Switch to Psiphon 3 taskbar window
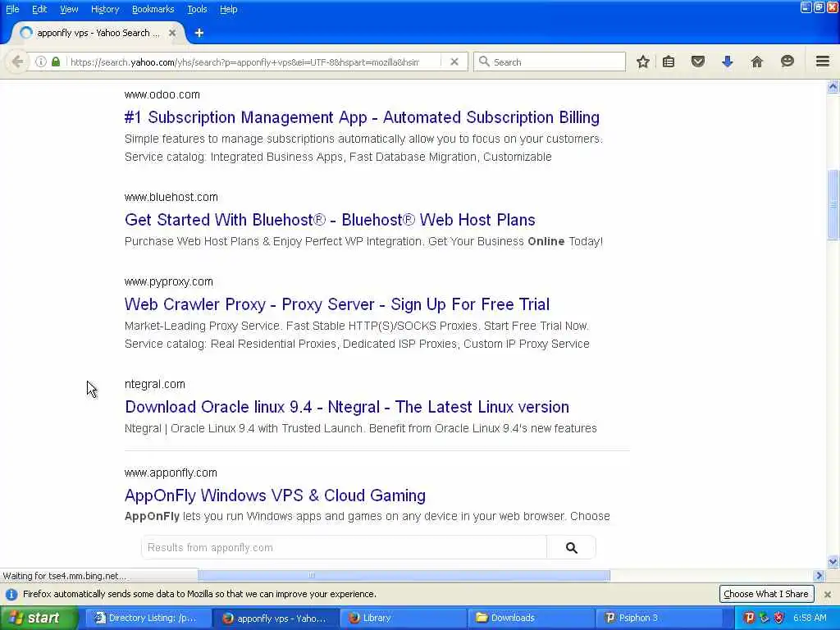 pos(660,618)
